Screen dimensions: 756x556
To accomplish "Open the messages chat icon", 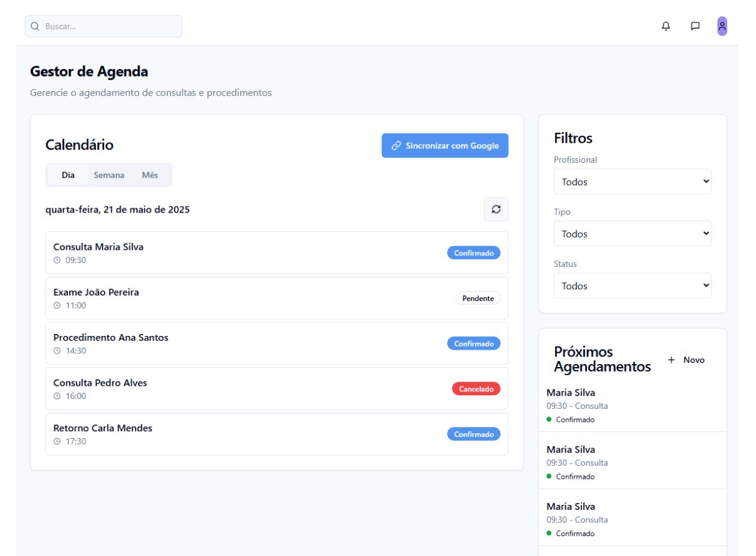I will (695, 26).
